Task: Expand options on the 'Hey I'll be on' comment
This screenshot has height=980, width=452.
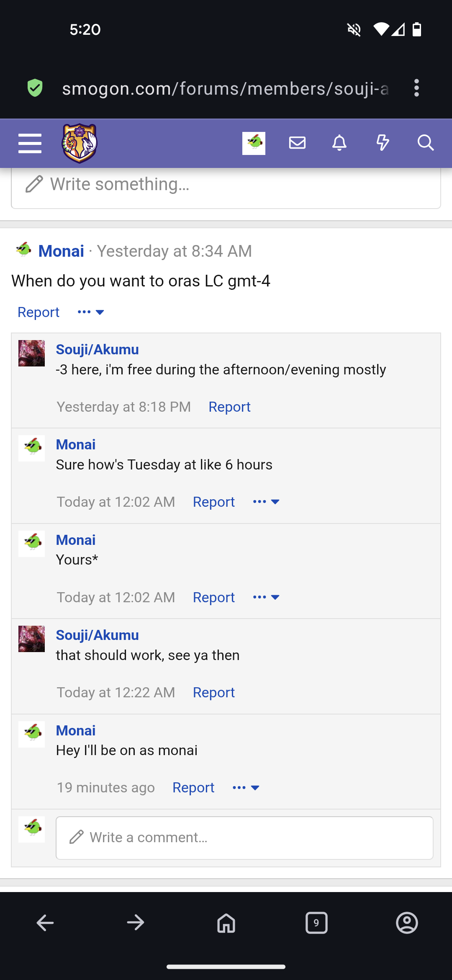Action: click(246, 787)
